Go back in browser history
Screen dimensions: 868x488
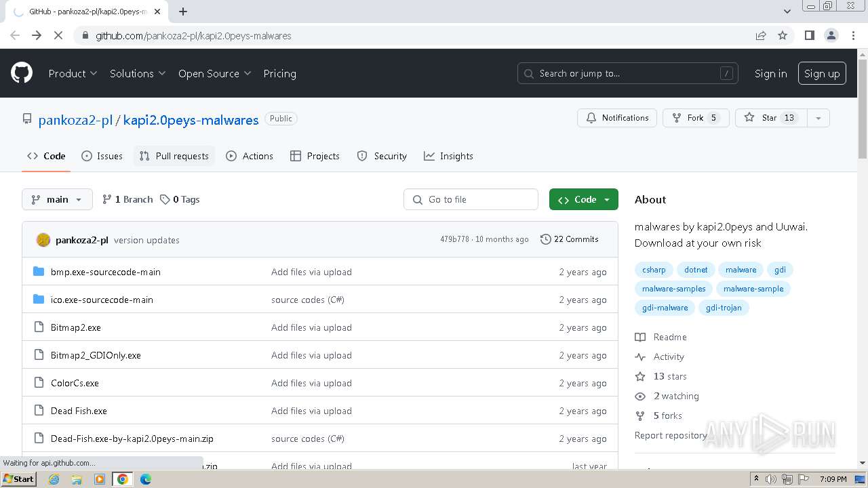(15, 35)
